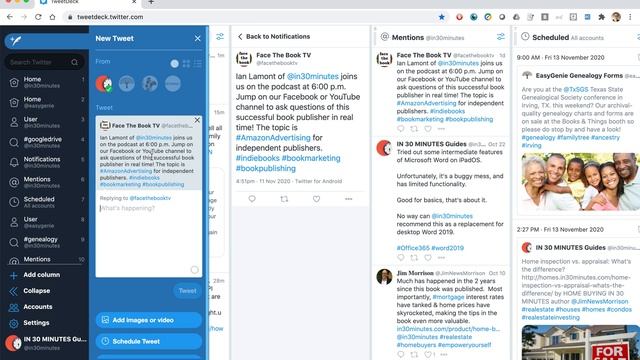Viewport: 640px width, 360px height.
Task: Select the avatar view for From accounts
Action: click(174, 64)
